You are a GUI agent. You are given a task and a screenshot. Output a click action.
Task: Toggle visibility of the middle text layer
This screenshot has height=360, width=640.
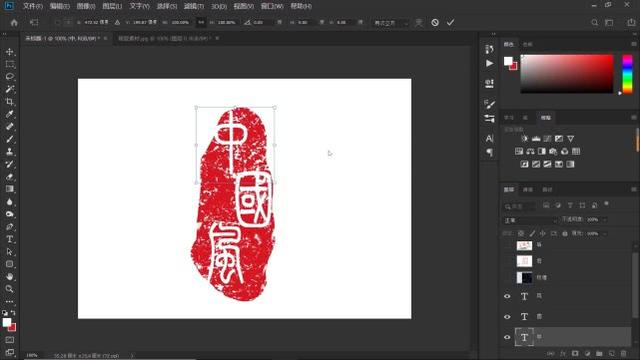tap(507, 317)
